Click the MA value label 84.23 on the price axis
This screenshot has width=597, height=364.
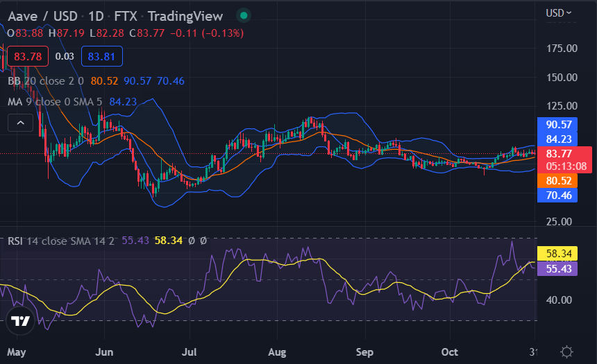(x=557, y=139)
